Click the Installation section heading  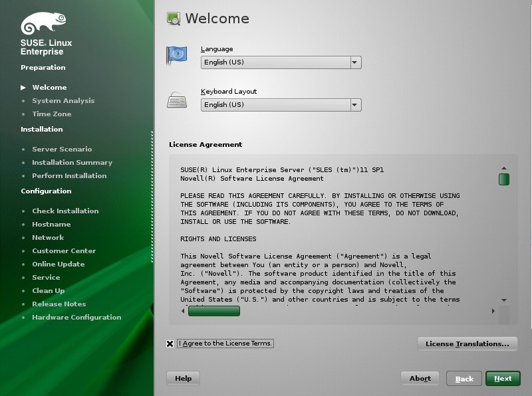click(x=42, y=129)
